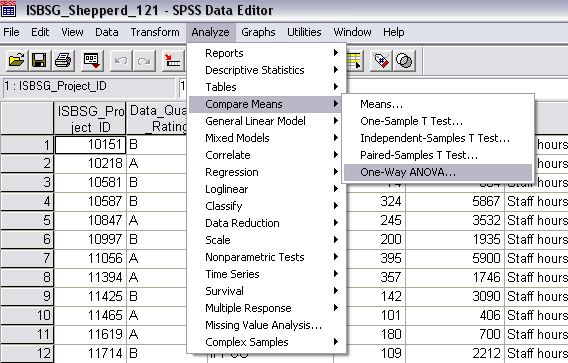The width and height of the screenshot is (568, 363).
Task: Select the cell containing 10847
Action: [90, 220]
